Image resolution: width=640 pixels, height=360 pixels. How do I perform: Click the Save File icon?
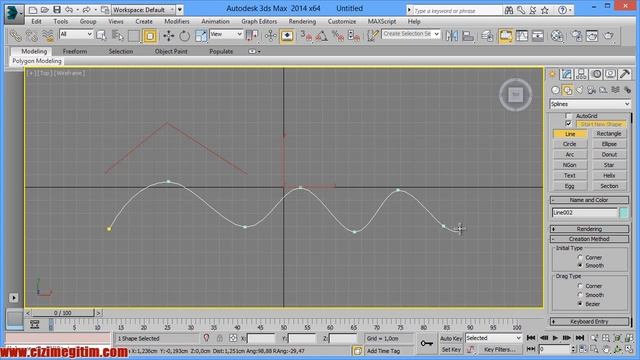click(x=57, y=9)
